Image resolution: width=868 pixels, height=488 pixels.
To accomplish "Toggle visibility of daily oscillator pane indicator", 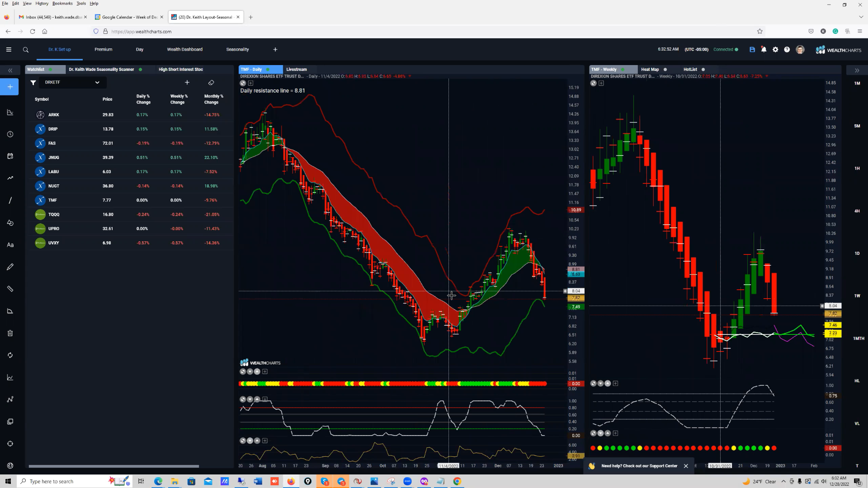I will 243,399.
